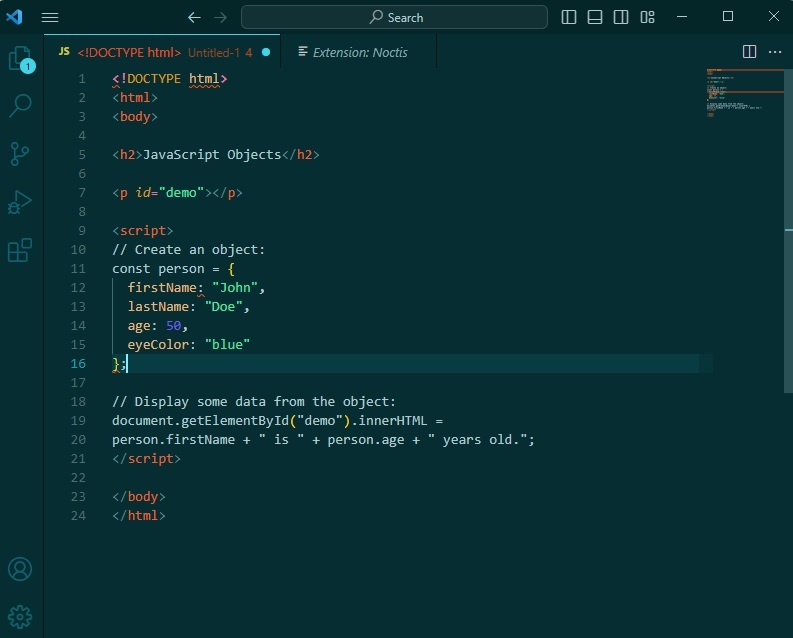The image size is (793, 638).
Task: Open the Run and Debug view
Action: pos(20,202)
